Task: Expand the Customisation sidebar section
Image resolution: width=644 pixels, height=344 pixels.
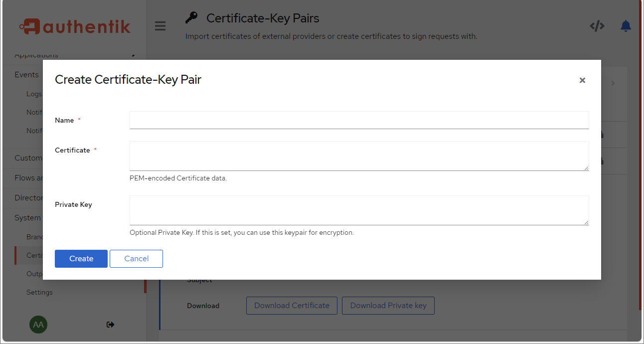Action: [28, 158]
